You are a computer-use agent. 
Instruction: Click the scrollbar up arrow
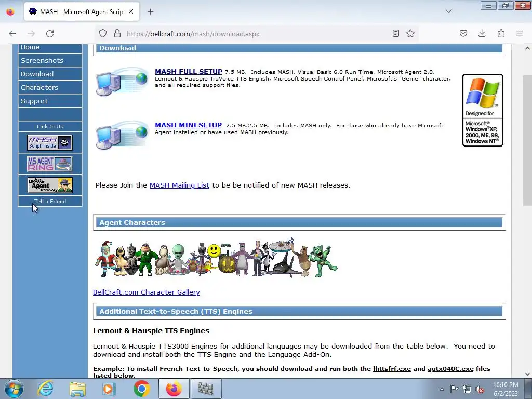(x=527, y=48)
